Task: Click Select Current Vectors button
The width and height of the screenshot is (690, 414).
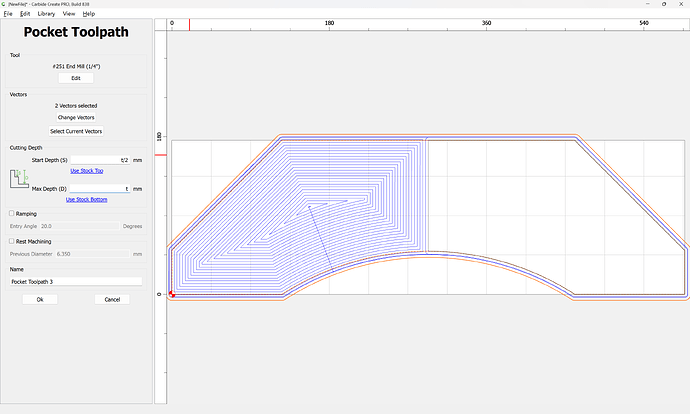Action: [76, 131]
